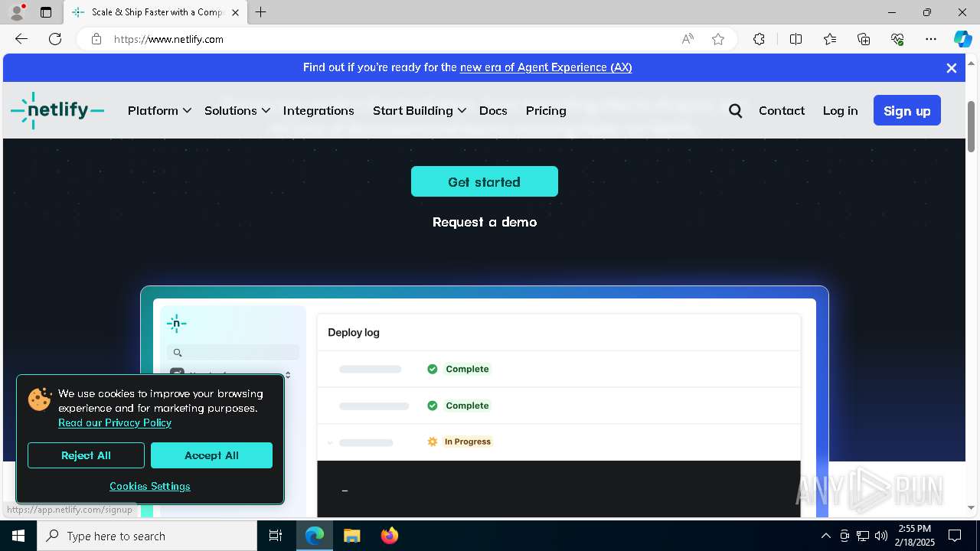Open Browser essentials heart icon
Screen dimensions: 980x551
point(897,39)
